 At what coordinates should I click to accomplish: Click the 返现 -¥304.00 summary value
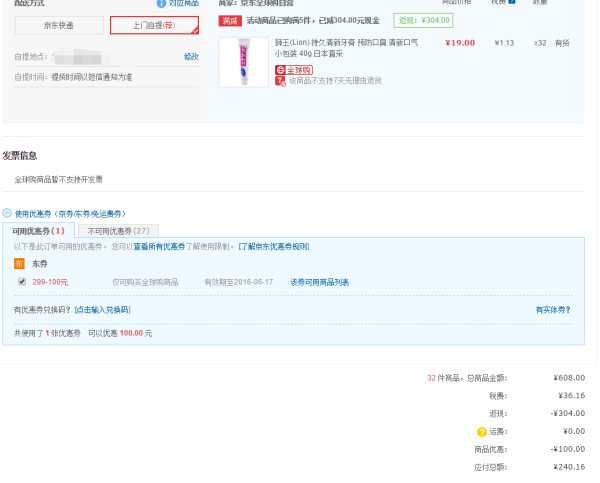[568, 413]
